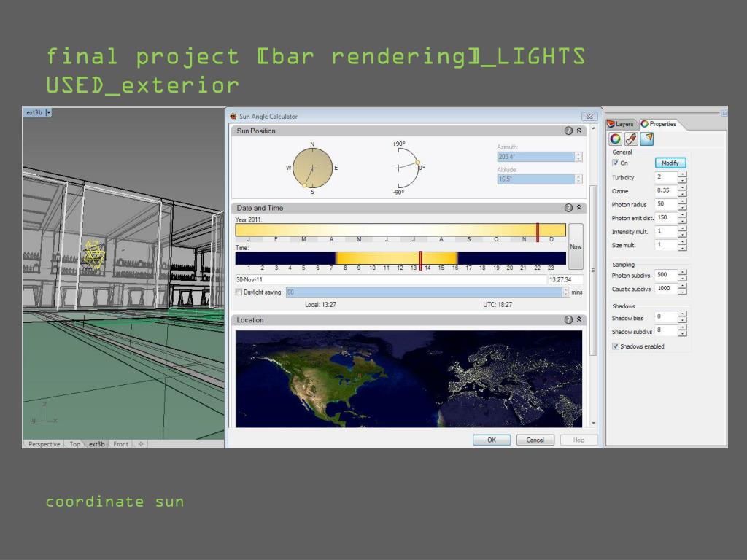
Task: Enable the Daylight saving checkbox
Action: 239,292
